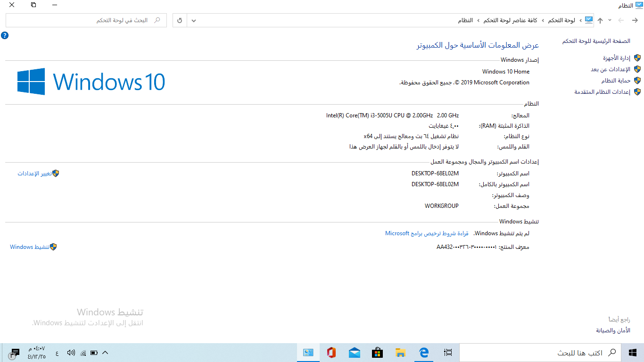Image resolution: width=644 pixels, height=362 pixels.
Task: Click تغيير الإعدادات link
Action: click(34, 173)
